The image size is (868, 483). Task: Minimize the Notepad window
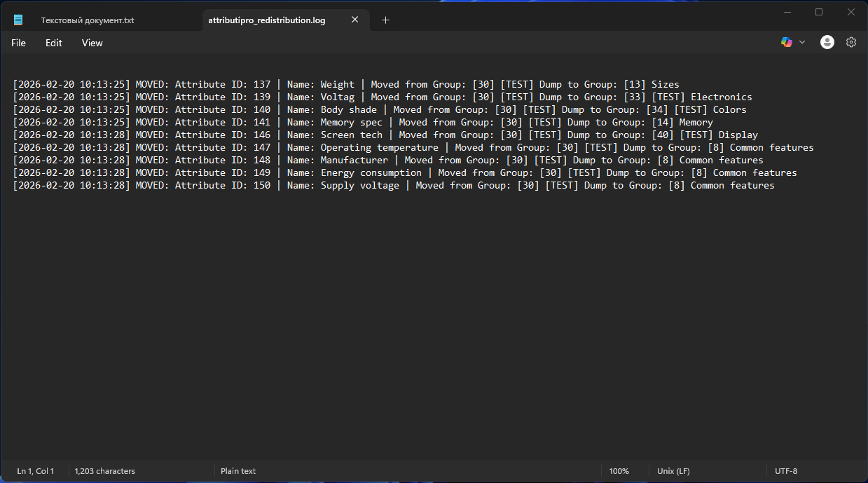pos(787,12)
